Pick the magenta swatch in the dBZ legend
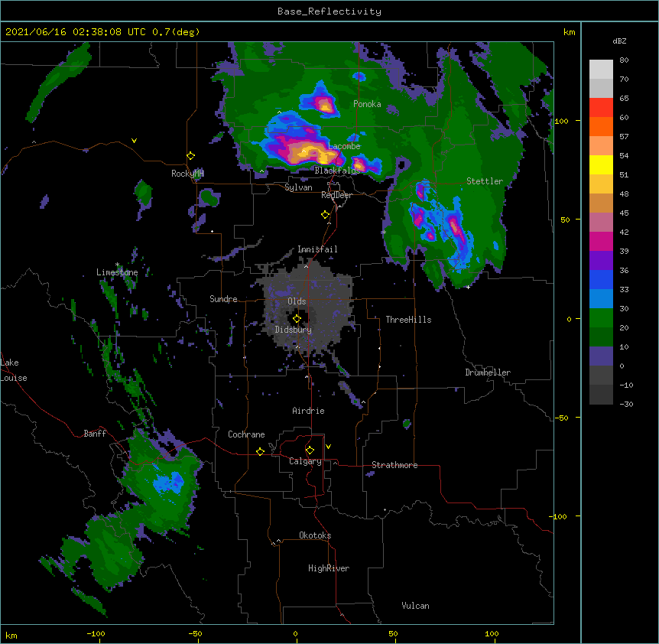The width and height of the screenshot is (659, 644). [x=601, y=241]
